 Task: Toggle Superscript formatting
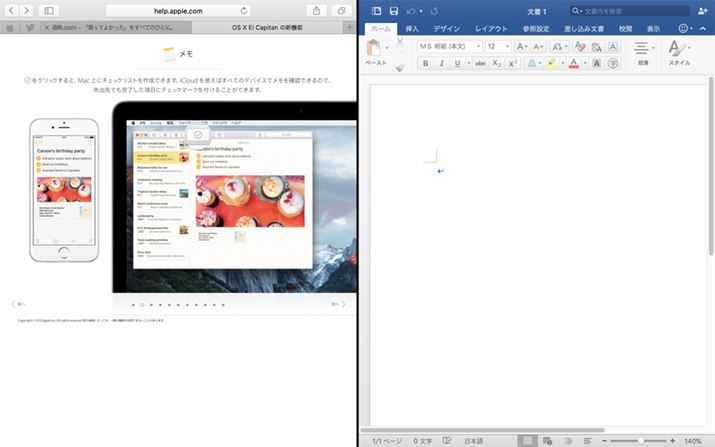tap(513, 63)
